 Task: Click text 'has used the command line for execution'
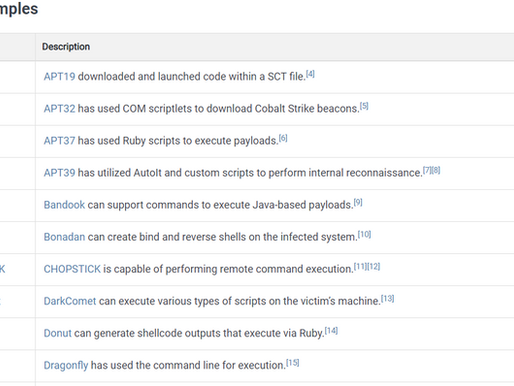click(x=188, y=365)
